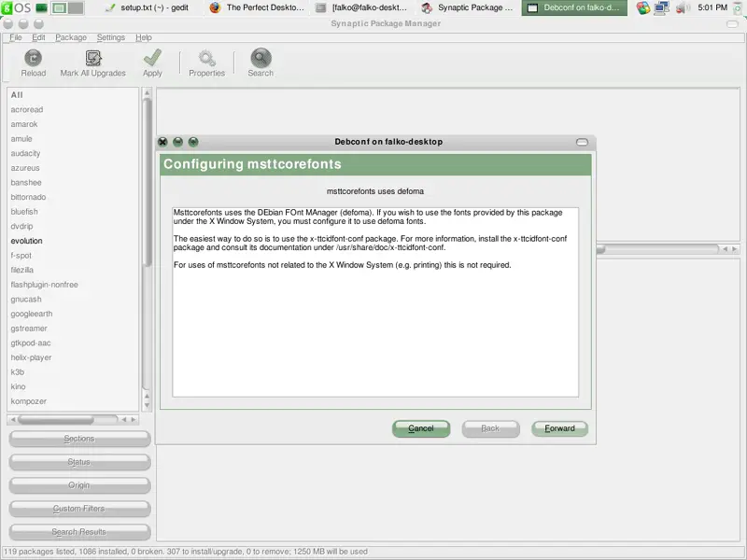Select audacity in the list
The image size is (747, 560).
73,153
